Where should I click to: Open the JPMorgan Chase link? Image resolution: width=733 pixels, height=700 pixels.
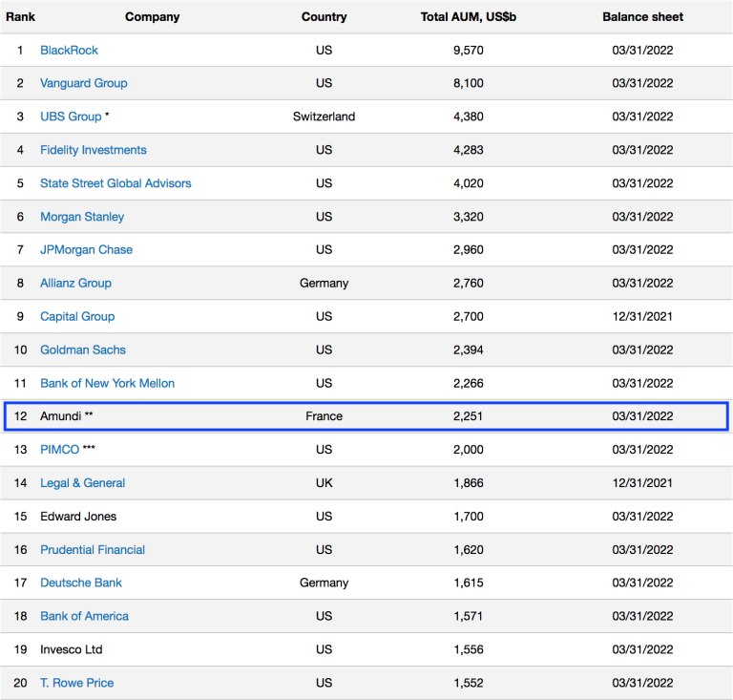coord(86,249)
